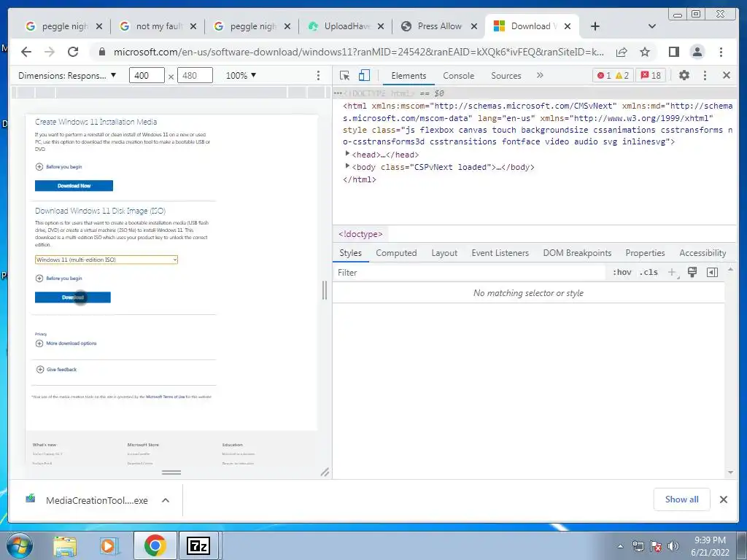Switch to the UploadHaven browser tab
The width and height of the screenshot is (747, 560).
(345, 26)
